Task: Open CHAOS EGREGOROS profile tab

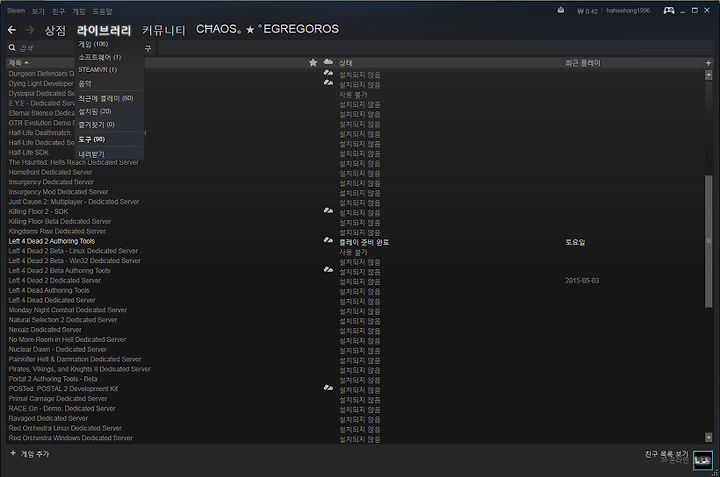Action: [267, 29]
